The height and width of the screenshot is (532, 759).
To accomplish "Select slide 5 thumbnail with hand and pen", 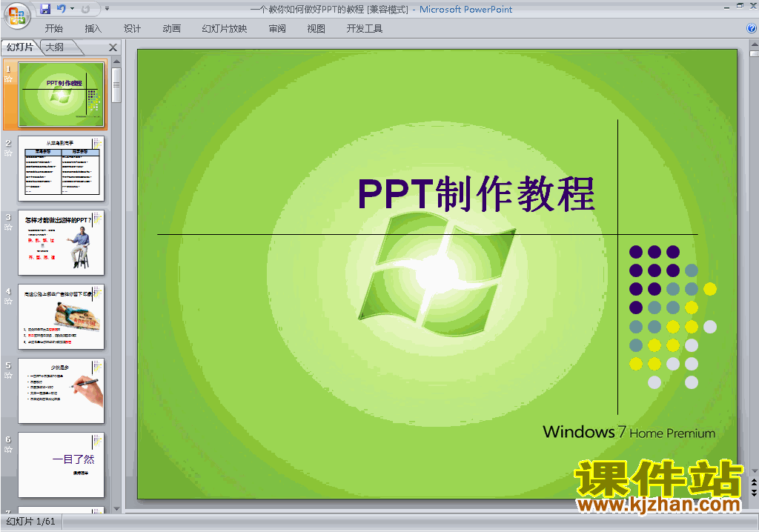I will click(61, 390).
